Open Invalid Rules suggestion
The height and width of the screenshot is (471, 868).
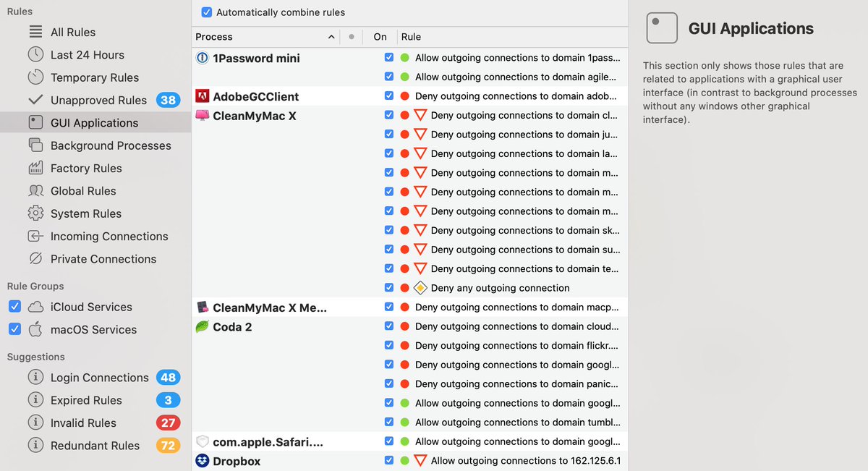[x=95, y=423]
